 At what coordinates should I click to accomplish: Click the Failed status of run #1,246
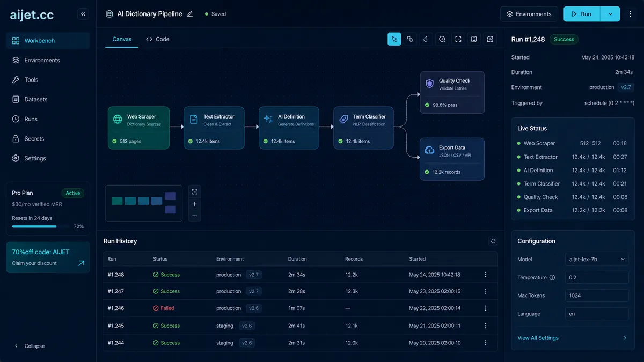pyautogui.click(x=164, y=308)
